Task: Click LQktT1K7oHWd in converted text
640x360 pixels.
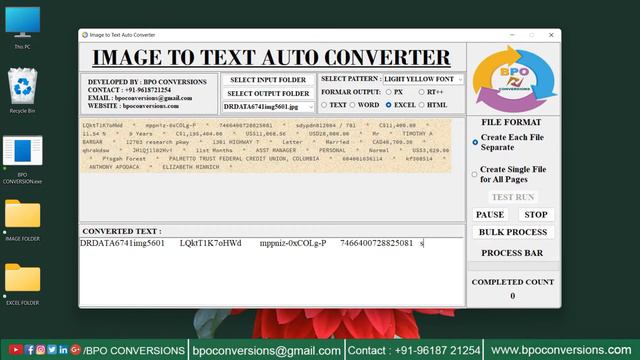Action: coord(211,243)
